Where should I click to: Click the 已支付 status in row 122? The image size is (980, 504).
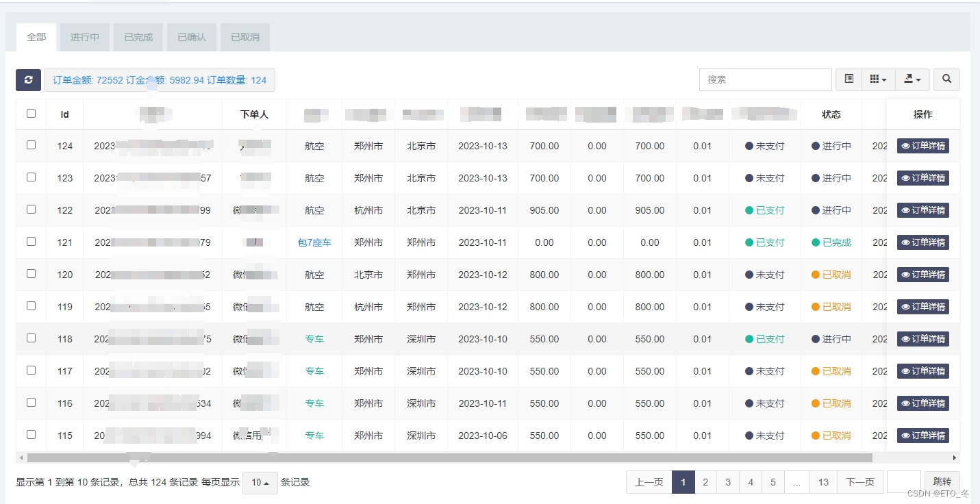[x=765, y=210]
